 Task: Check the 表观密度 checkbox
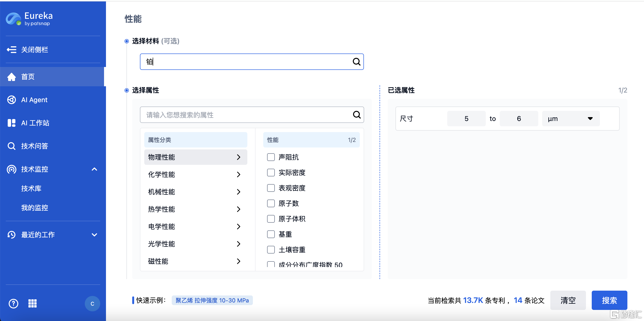271,188
